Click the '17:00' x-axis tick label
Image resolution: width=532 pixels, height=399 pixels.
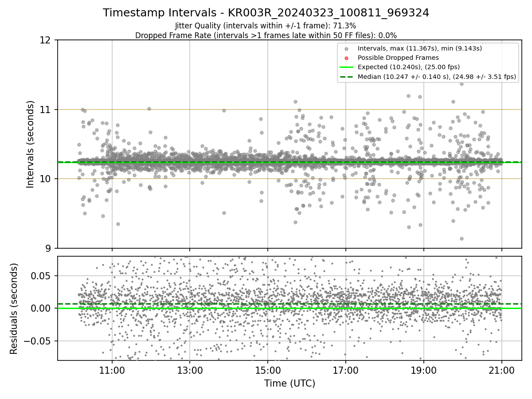[346, 370]
